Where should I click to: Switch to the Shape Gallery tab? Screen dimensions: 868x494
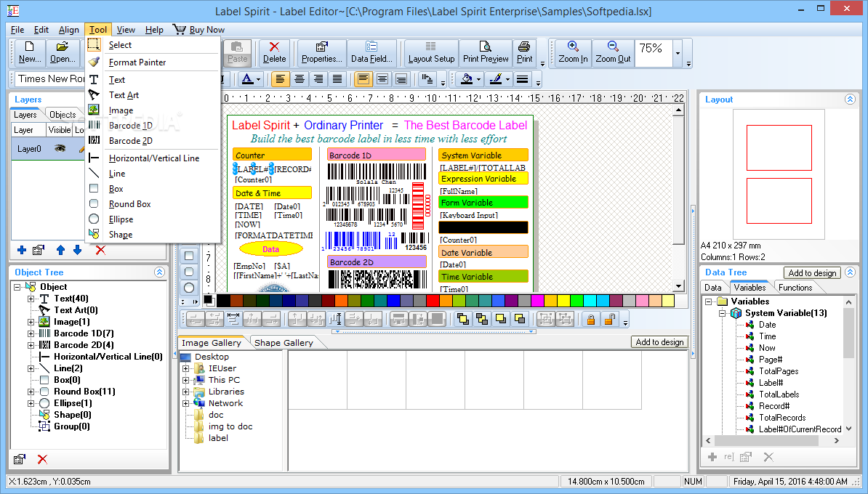[284, 343]
